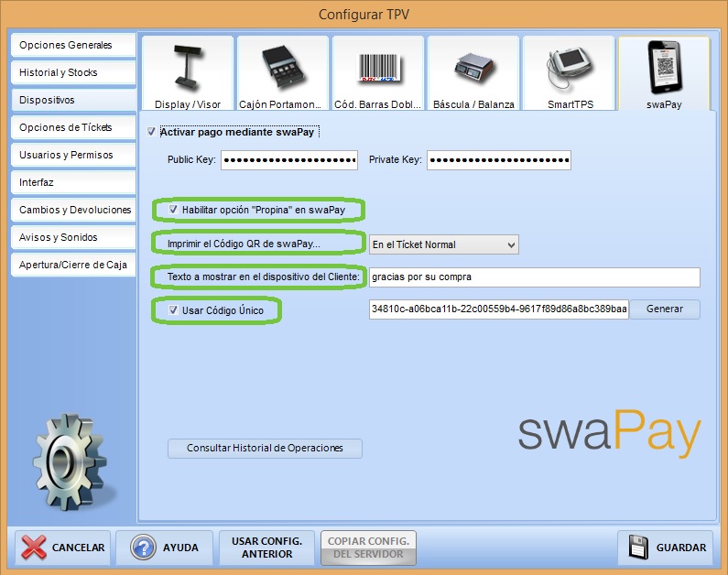Click the red X Cancelar icon
This screenshot has height=575, width=728.
(x=34, y=548)
